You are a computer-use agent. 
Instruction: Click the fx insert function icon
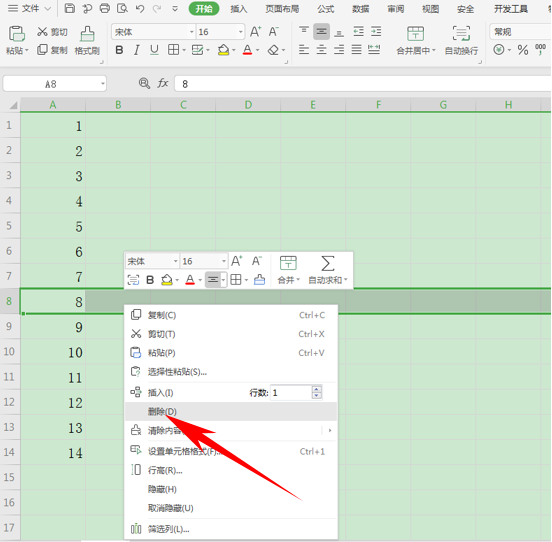click(163, 83)
